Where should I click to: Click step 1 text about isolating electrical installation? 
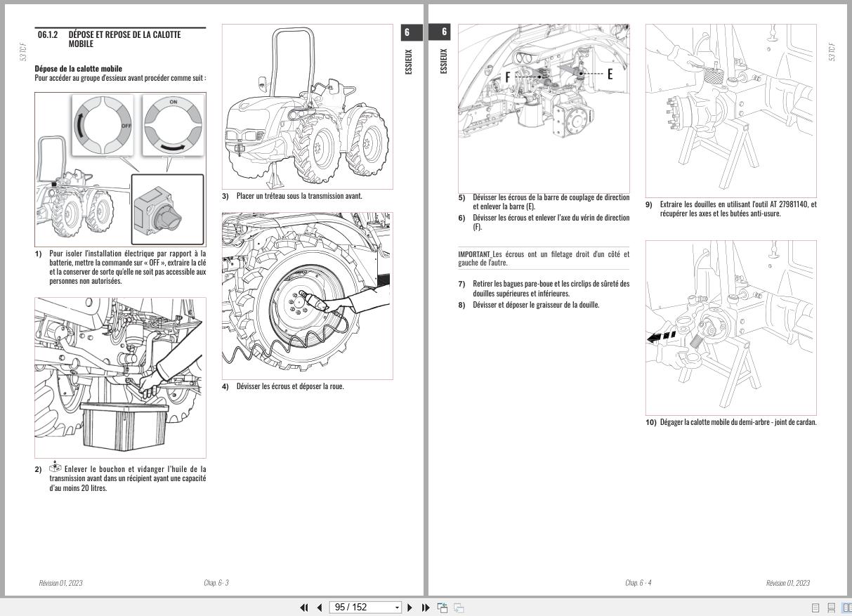point(128,267)
